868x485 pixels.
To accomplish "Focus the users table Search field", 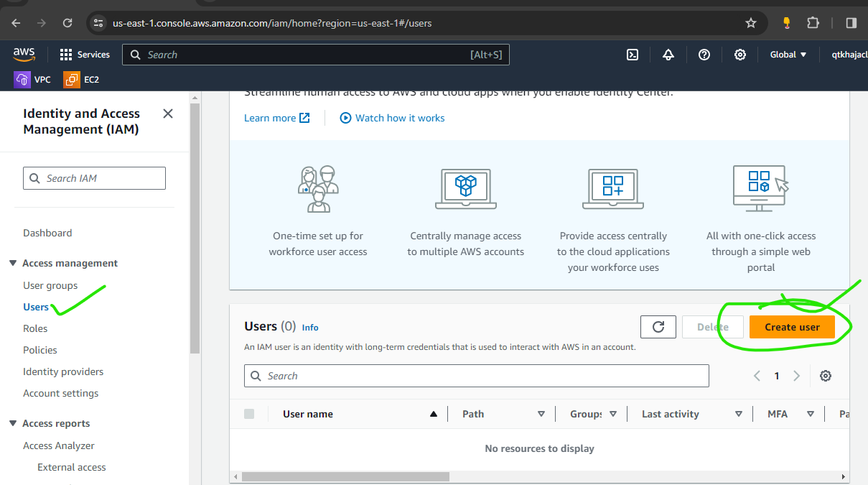I will (x=477, y=376).
